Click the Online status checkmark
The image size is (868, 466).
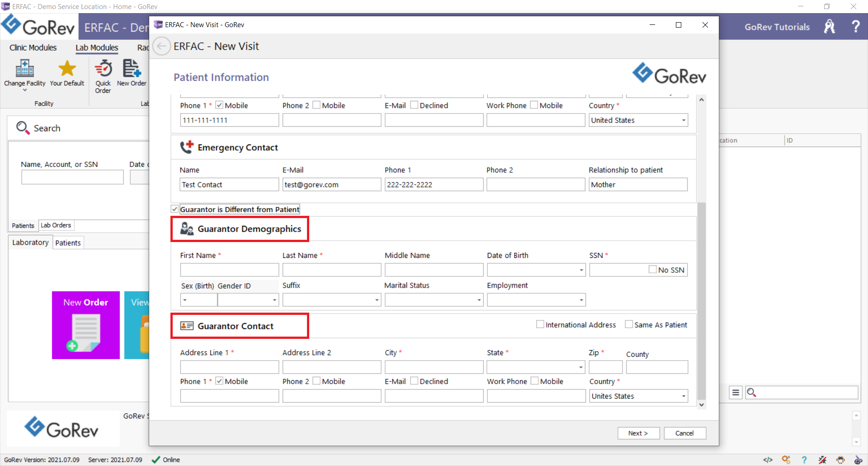coord(156,460)
